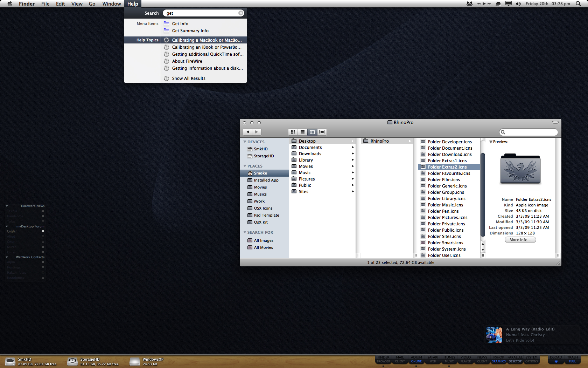Switch Finder to Cover Flow view
Image resolution: width=588 pixels, height=368 pixels.
322,132
